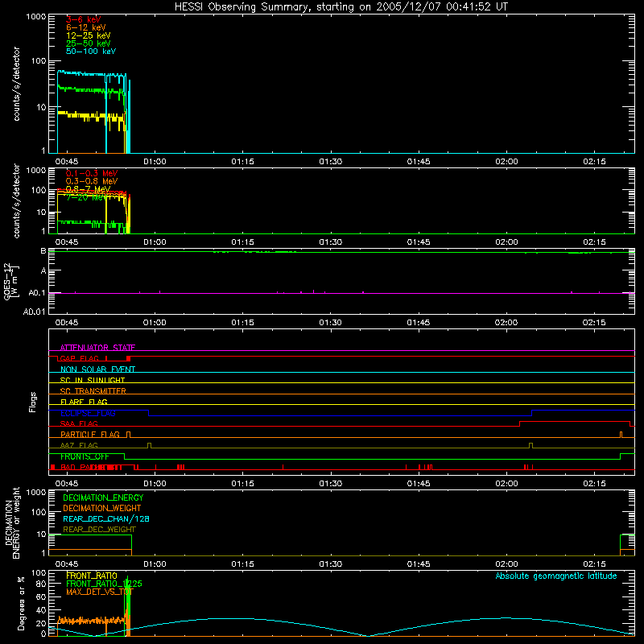Click the ECLIPSE_FLAG step rising near 02:04
The width and height of the screenshot is (644, 644).
click(532, 413)
